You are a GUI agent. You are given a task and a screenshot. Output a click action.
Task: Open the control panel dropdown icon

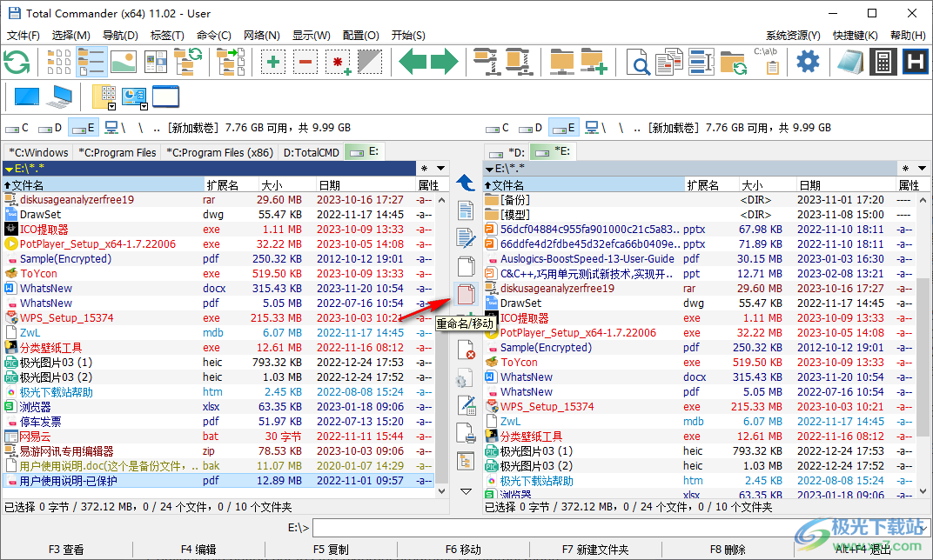[x=135, y=97]
